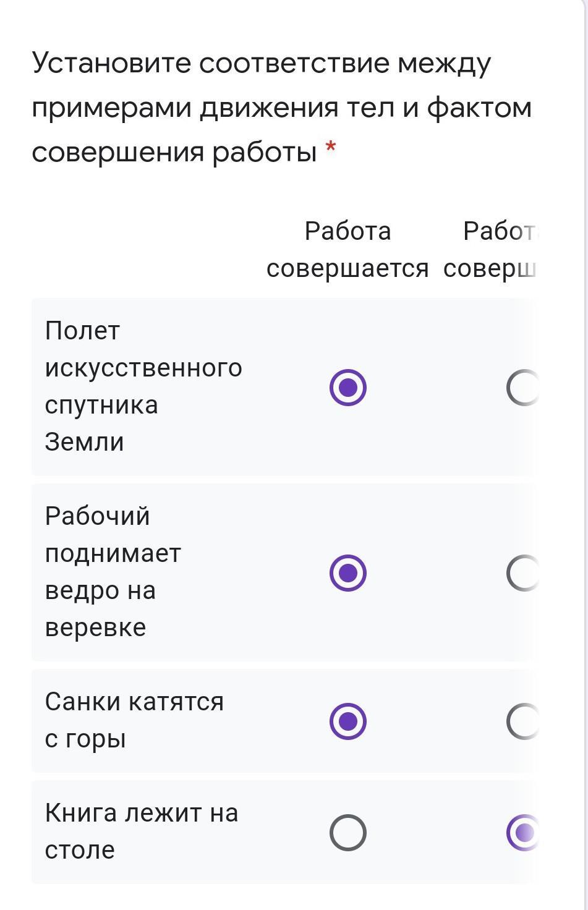The height and width of the screenshot is (910, 588).
Task: Click the row label 'Санки катятся с горы'
Action: click(x=134, y=720)
